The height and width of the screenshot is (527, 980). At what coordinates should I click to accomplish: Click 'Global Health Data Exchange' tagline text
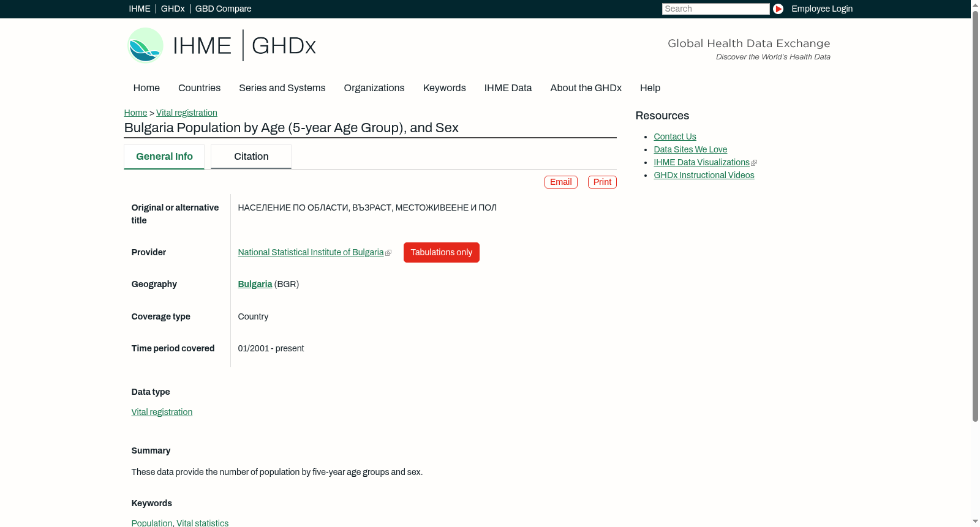[748, 43]
